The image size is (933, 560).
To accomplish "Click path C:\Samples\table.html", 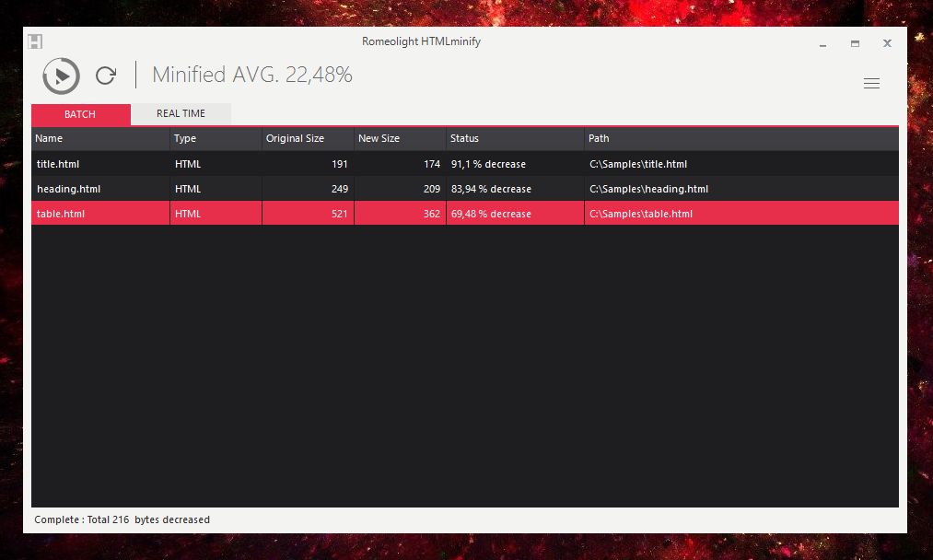I will click(x=641, y=215).
